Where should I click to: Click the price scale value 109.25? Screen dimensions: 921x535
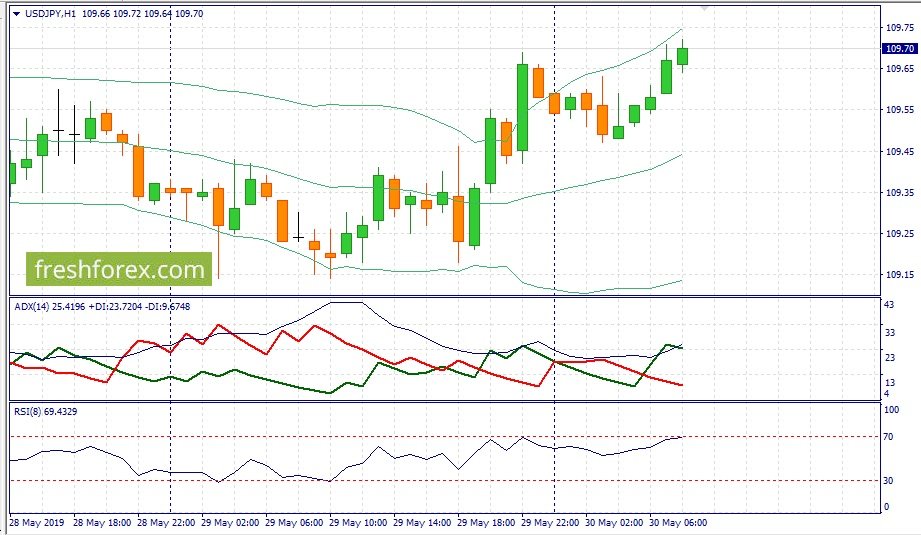tap(900, 234)
